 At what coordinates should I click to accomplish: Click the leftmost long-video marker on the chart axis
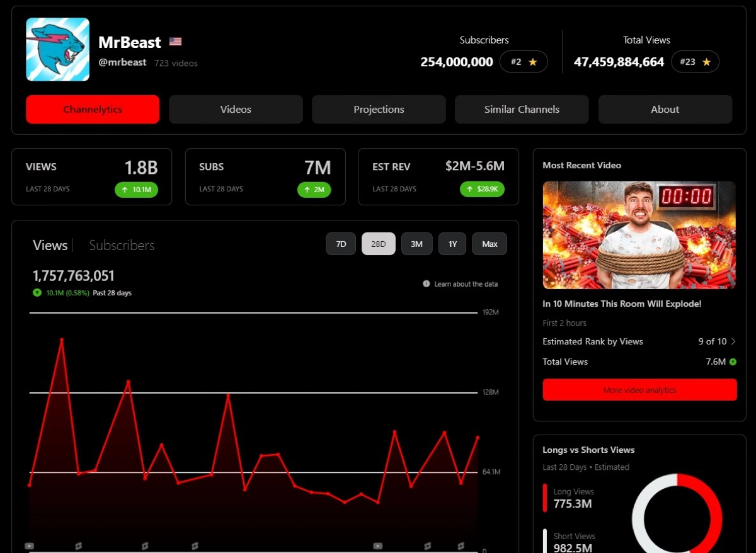[29, 545]
